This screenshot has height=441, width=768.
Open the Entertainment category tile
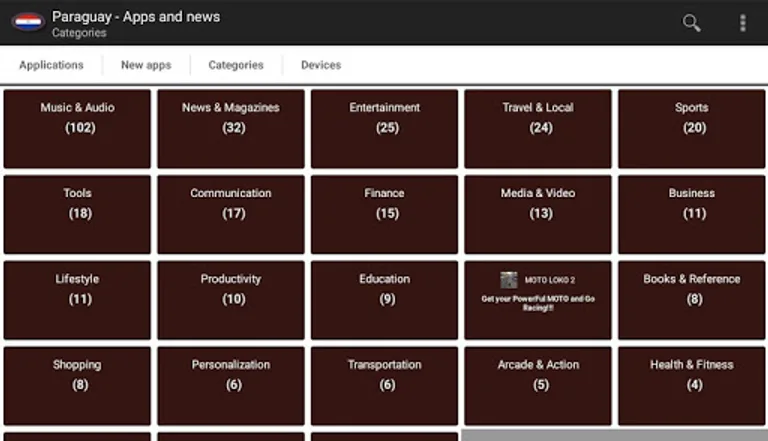(x=384, y=129)
